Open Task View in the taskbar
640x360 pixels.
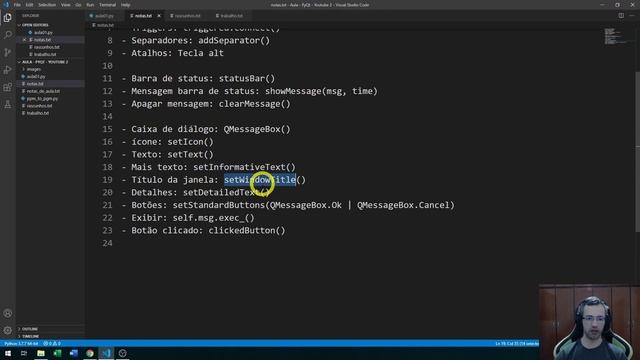pos(24,353)
